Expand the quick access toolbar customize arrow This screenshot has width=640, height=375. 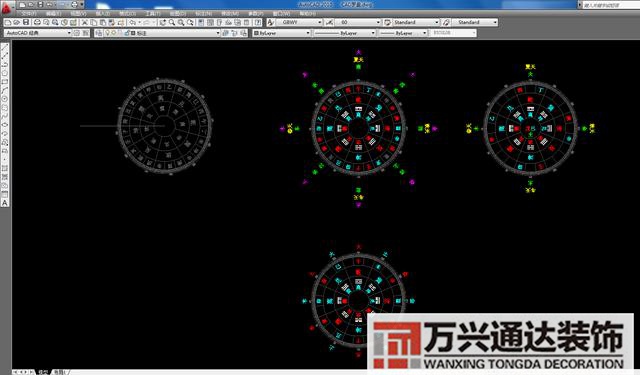coord(82,4)
